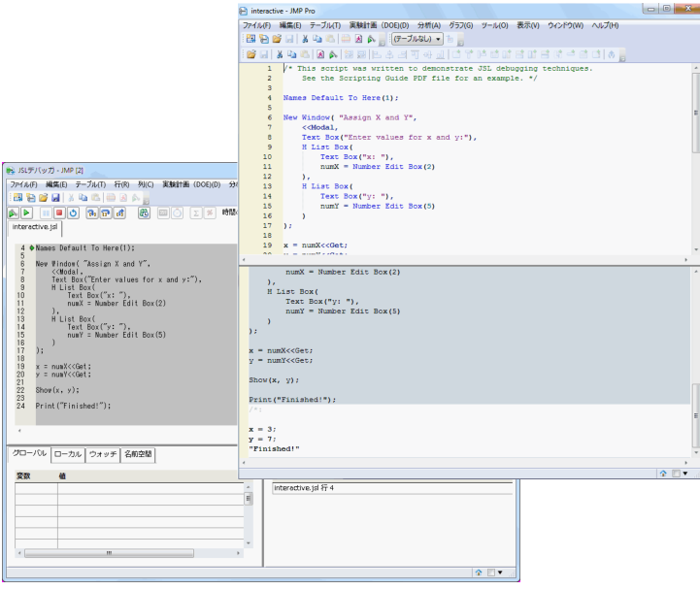The width and height of the screenshot is (700, 590).
Task: Switch to the ウォッチ tab
Action: 103,454
